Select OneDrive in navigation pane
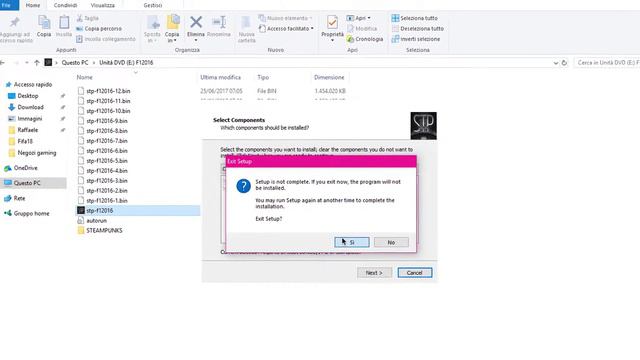This screenshot has width=640, height=360. 25,168
